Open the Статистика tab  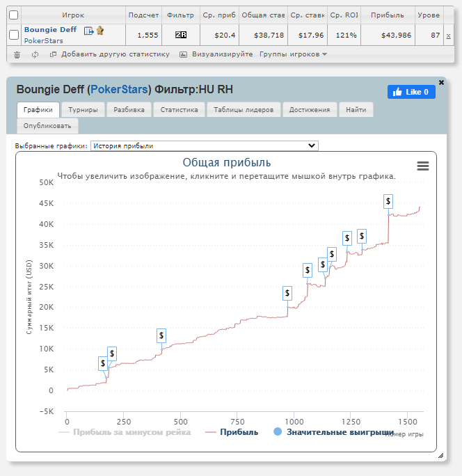click(178, 109)
